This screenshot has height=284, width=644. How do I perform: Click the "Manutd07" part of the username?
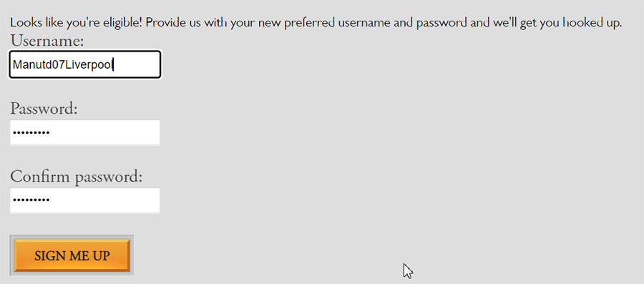39,64
